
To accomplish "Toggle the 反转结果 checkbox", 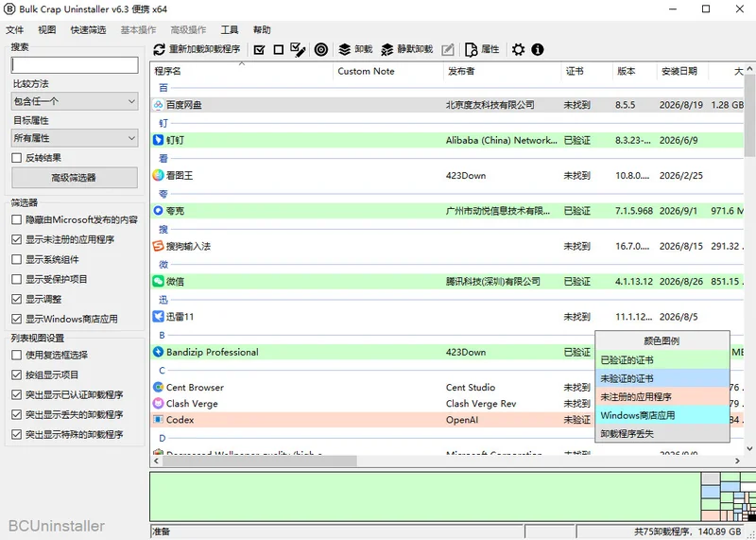I will [x=16, y=158].
